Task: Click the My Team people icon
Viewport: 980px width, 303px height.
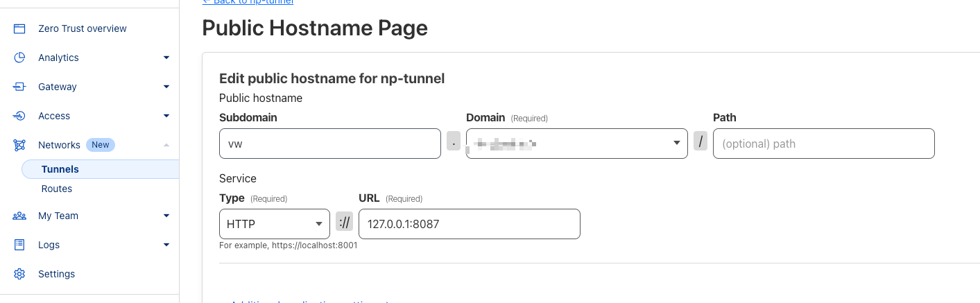Action: pyautogui.click(x=19, y=216)
